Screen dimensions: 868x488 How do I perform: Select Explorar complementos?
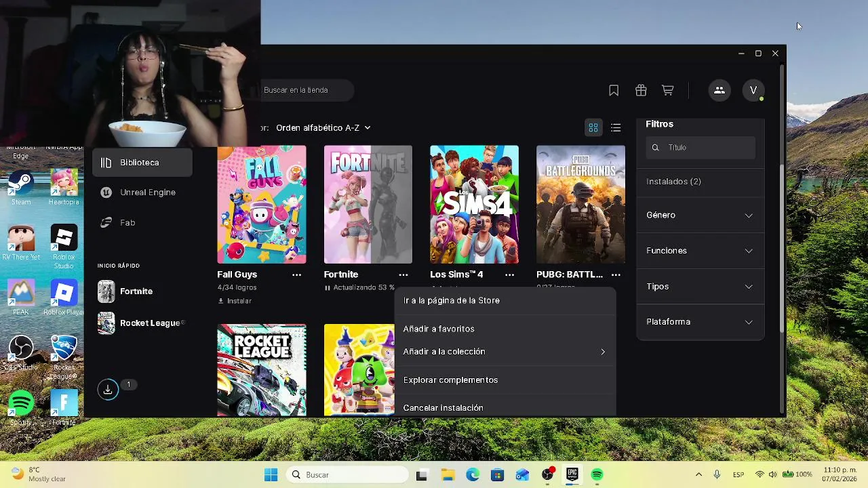pyautogui.click(x=505, y=380)
